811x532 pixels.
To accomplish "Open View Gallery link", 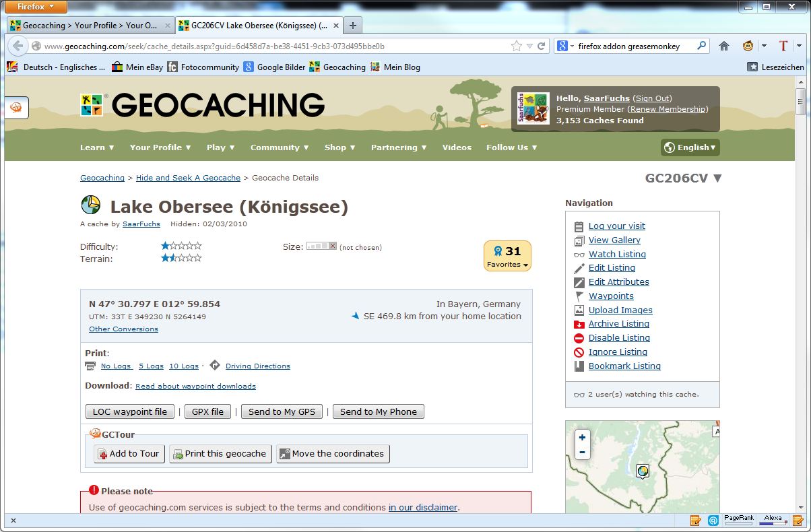I will (x=614, y=240).
